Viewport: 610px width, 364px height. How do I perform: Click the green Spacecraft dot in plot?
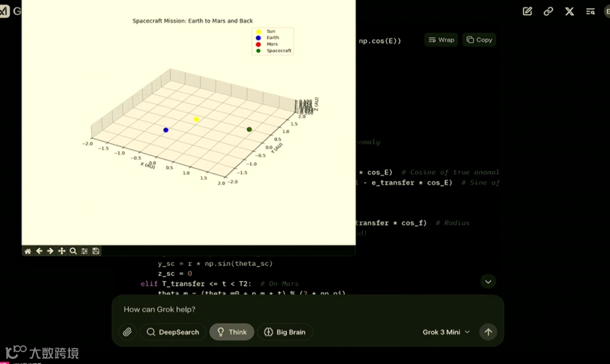coord(250,129)
